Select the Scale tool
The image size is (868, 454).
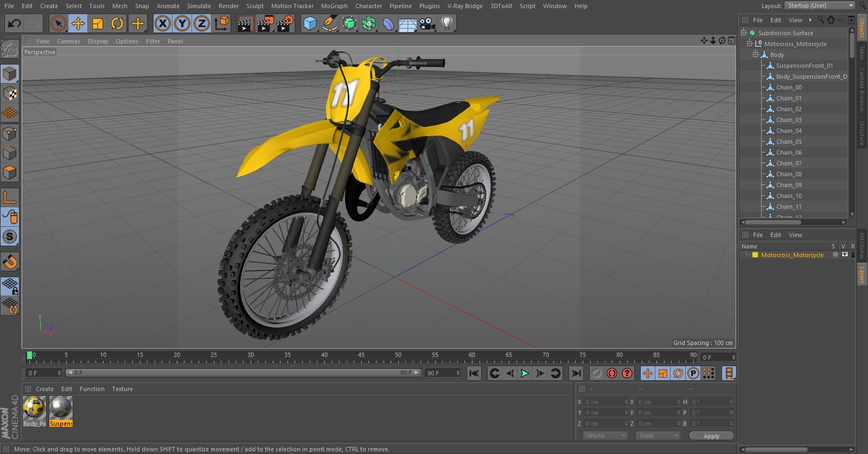(x=98, y=23)
